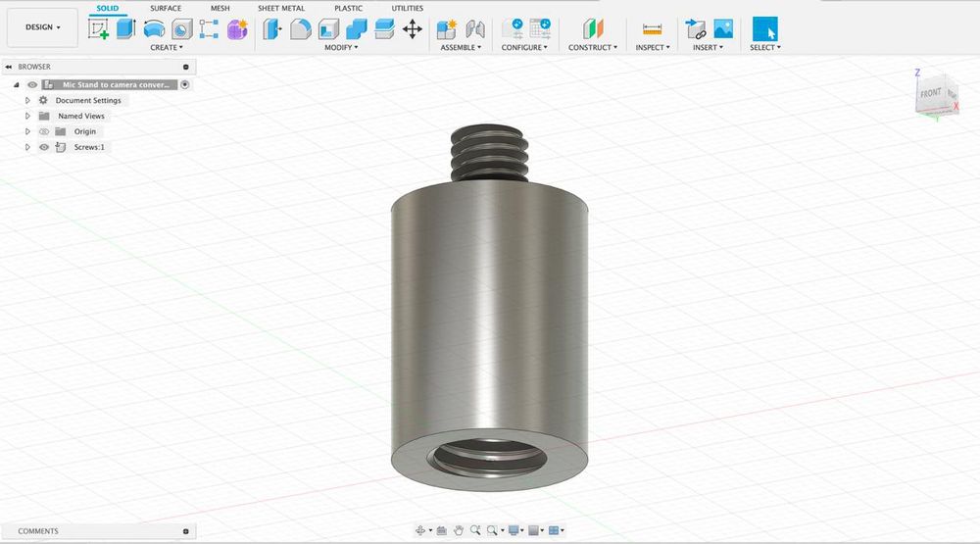Create a New Component
The height and width of the screenshot is (544, 980).
point(446,28)
